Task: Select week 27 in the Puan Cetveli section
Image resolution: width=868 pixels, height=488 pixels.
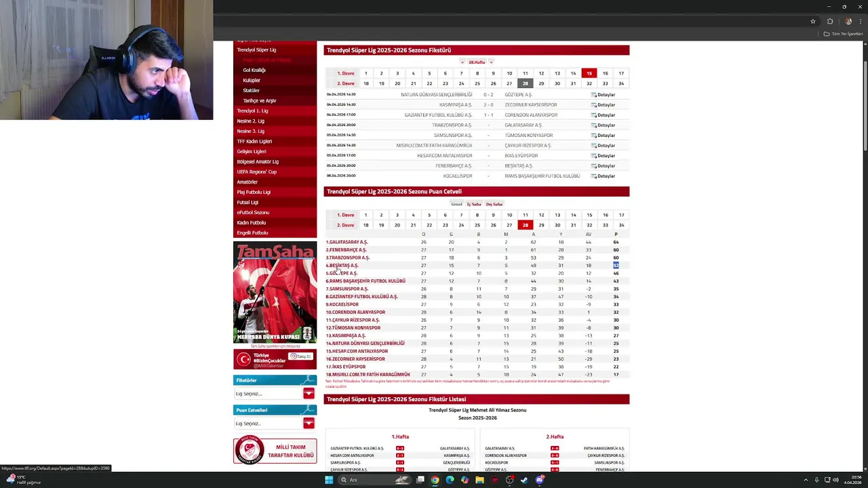Action: (509, 225)
